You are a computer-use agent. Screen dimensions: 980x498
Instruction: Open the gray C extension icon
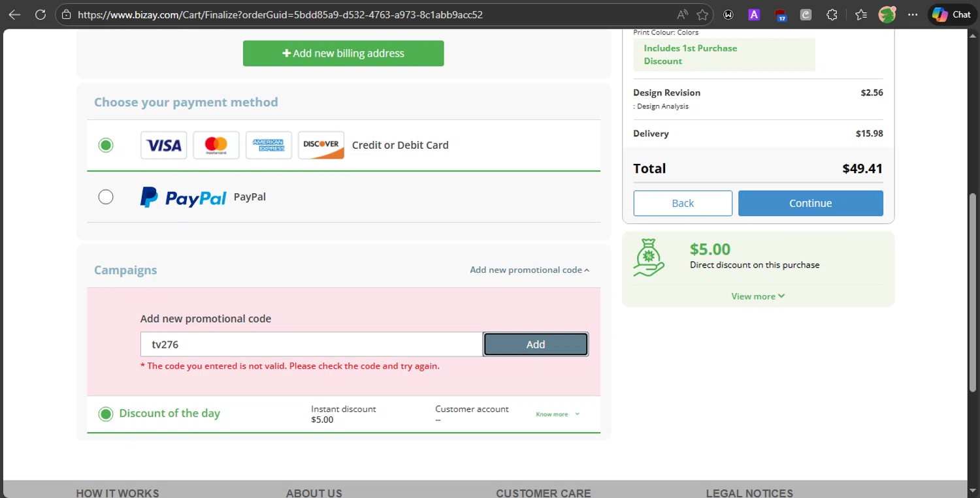coord(806,14)
